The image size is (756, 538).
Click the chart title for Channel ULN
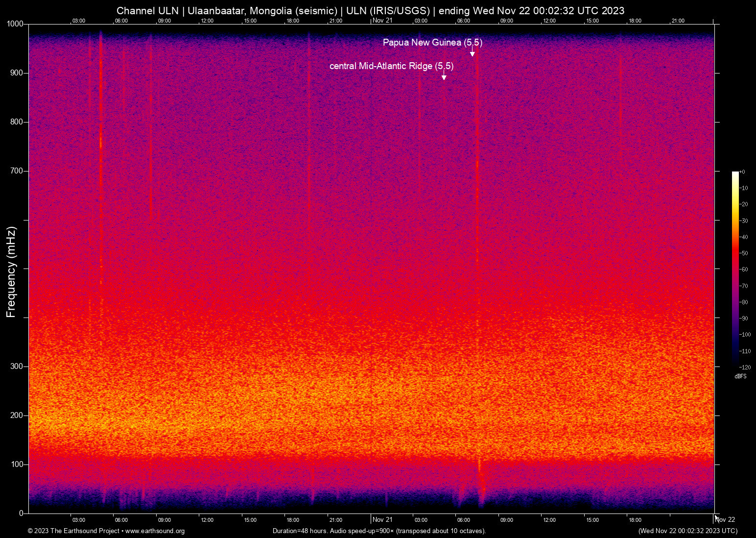click(370, 11)
